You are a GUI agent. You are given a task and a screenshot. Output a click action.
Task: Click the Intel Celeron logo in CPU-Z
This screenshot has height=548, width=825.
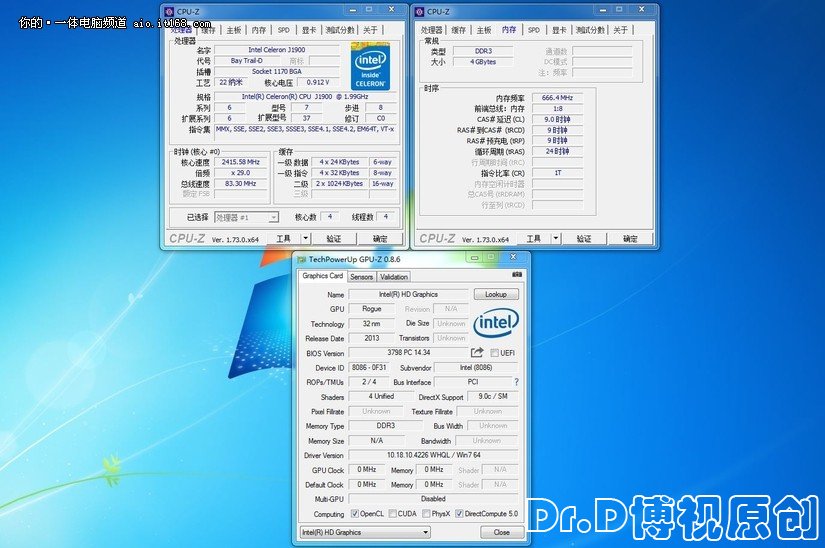pyautogui.click(x=370, y=66)
